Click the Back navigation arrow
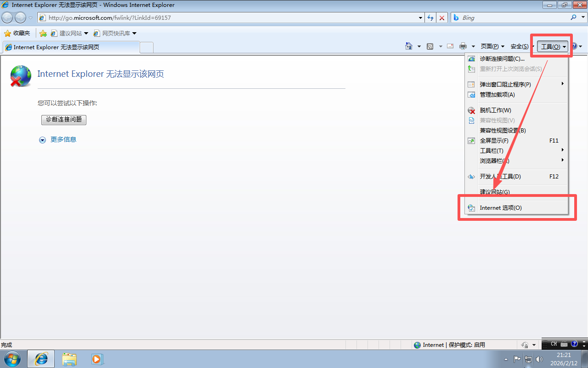Image resolution: width=588 pixels, height=368 pixels. tap(7, 17)
